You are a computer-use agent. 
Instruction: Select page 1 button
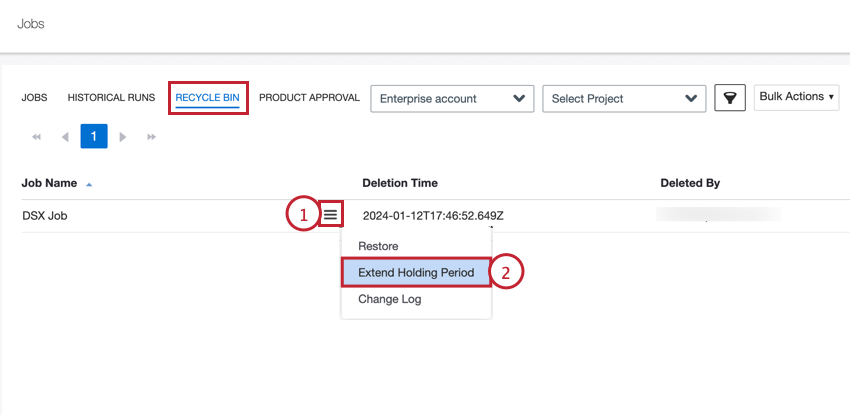pos(94,136)
